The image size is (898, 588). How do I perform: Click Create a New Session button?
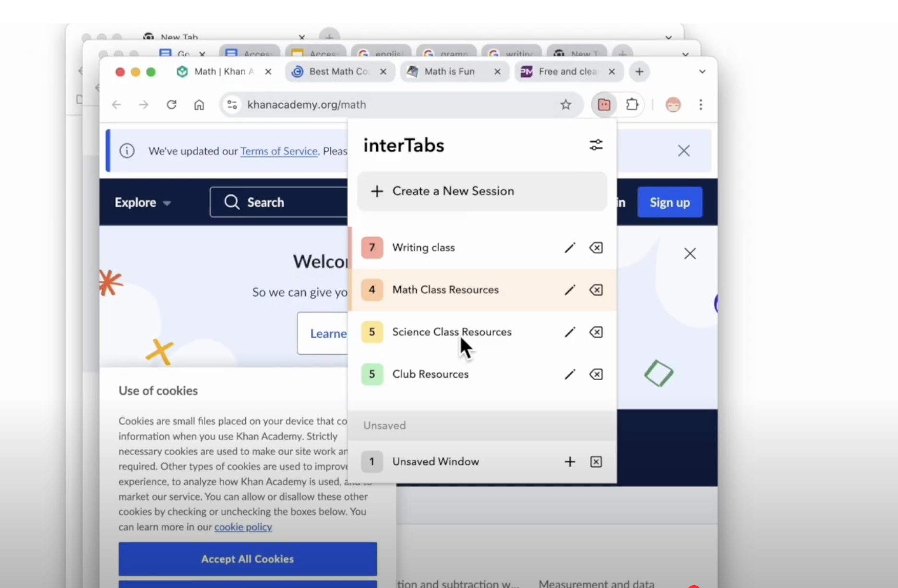click(x=482, y=191)
